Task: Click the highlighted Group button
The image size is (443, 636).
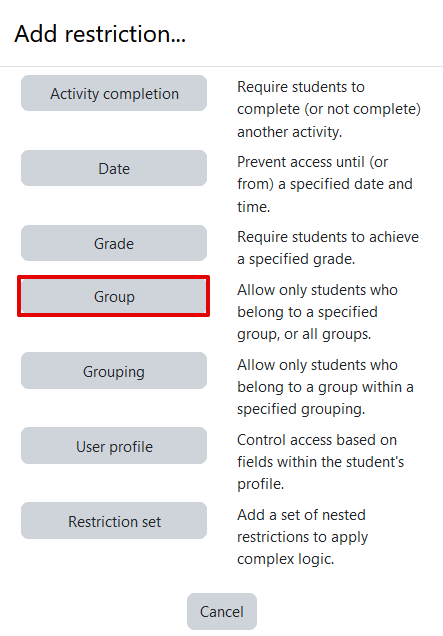Action: (x=114, y=296)
